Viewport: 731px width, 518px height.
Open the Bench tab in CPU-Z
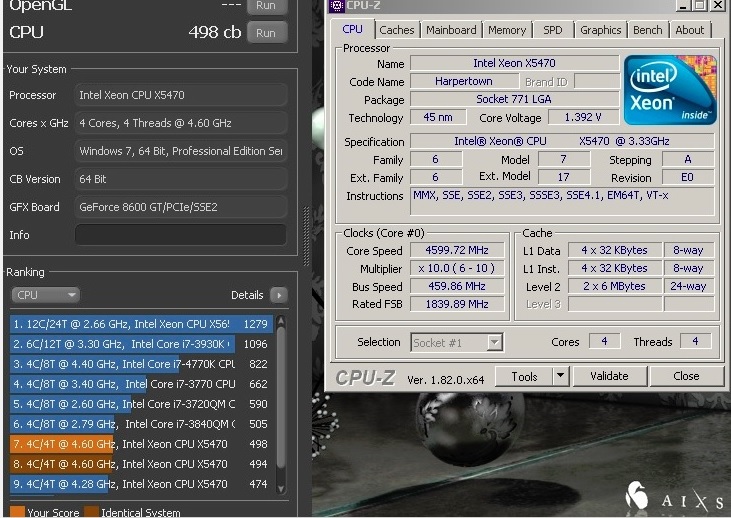(x=648, y=30)
